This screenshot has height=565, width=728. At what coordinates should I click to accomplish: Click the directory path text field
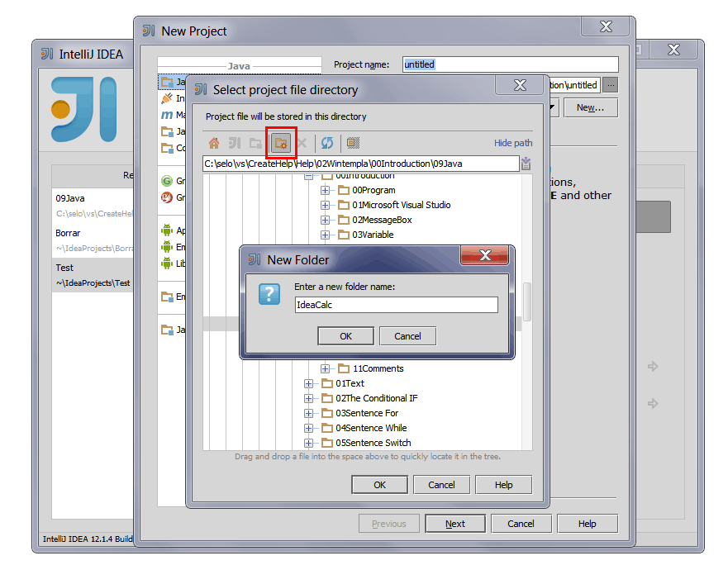coord(361,164)
